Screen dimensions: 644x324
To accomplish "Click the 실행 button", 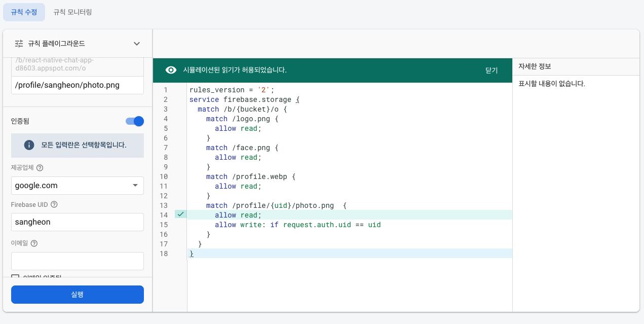I will pos(78,295).
